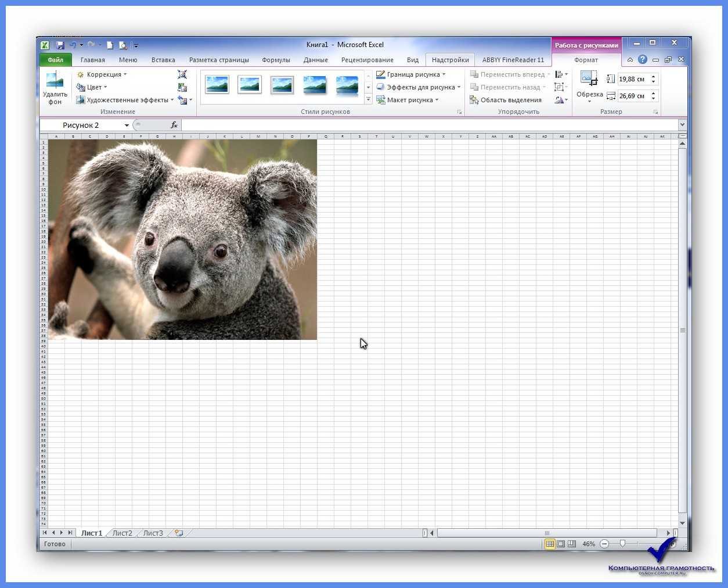Screen dimensions: 728x588
Task: Switch to the Вид tab
Action: [413, 60]
